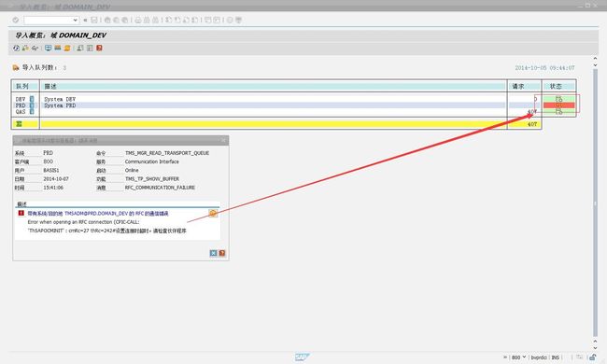Screen dimensions: 607x364
Task: Click the green status icon for DEV
Action: point(559,100)
